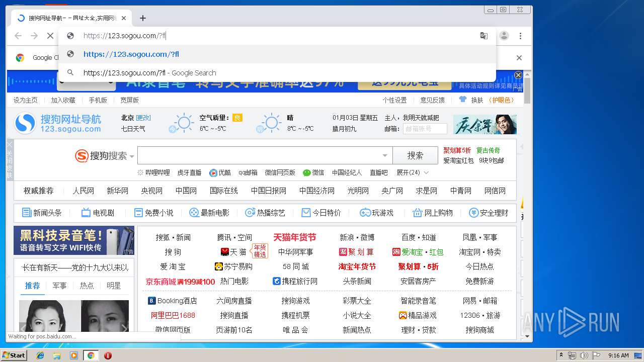Image resolution: width=644 pixels, height=362 pixels.
Task: Expand the 展开(24) site list
Action: (413, 172)
